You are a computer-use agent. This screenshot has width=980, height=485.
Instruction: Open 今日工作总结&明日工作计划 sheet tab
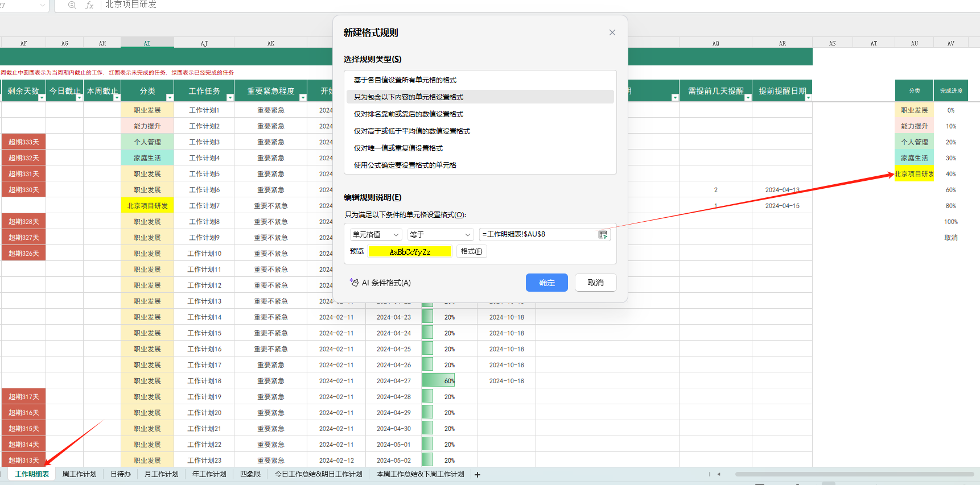318,474
